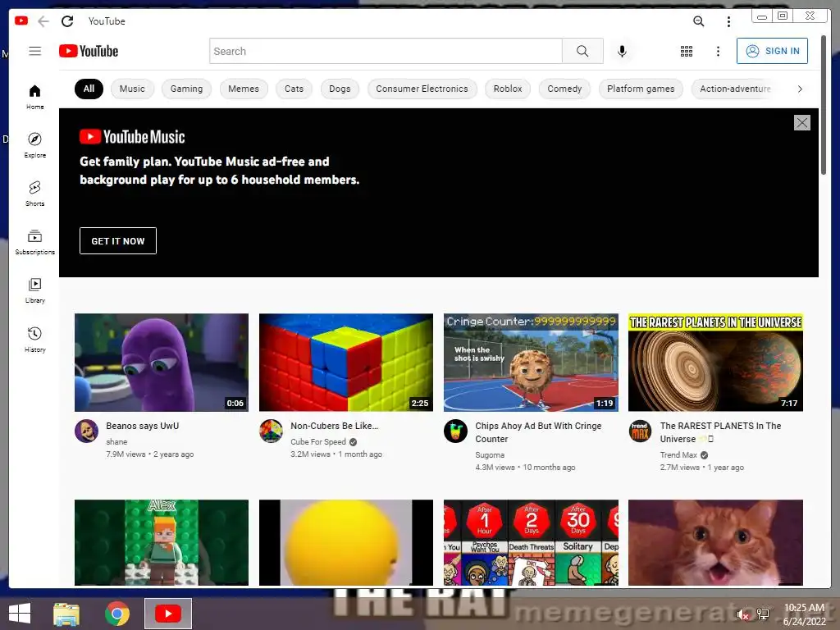Click the taskbar clock 10:25 AM

(x=804, y=608)
